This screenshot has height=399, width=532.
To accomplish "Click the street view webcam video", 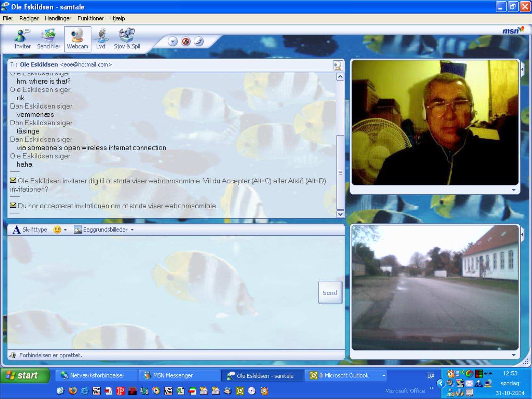I will [435, 288].
